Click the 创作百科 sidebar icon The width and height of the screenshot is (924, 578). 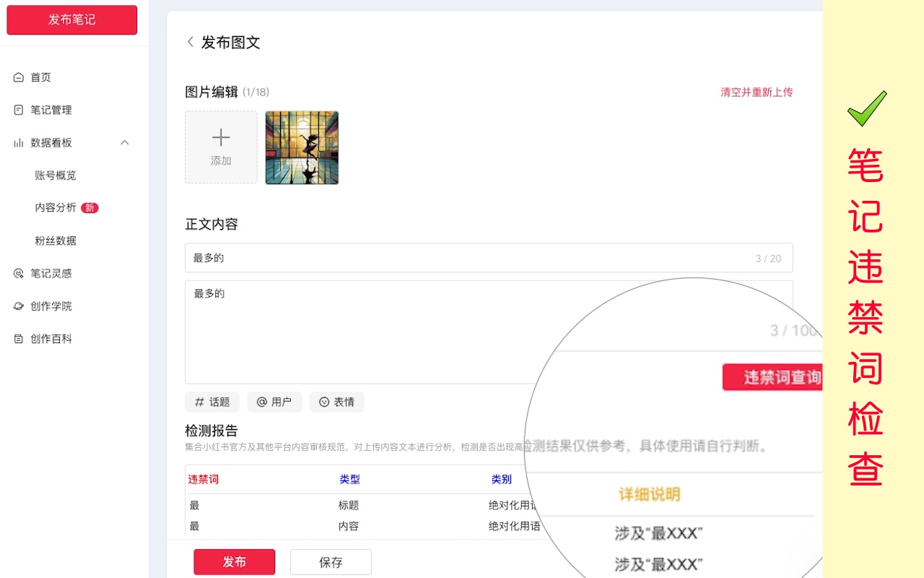tap(51, 338)
